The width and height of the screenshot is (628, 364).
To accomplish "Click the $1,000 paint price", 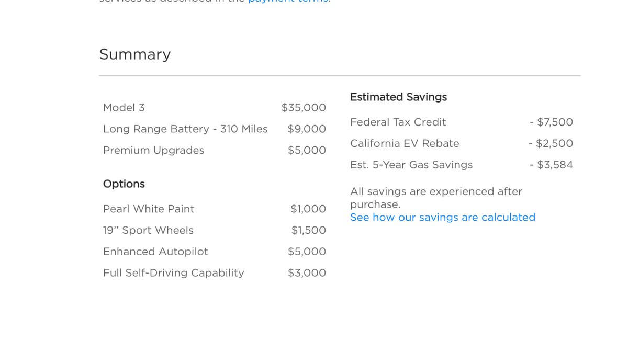I will (308, 209).
